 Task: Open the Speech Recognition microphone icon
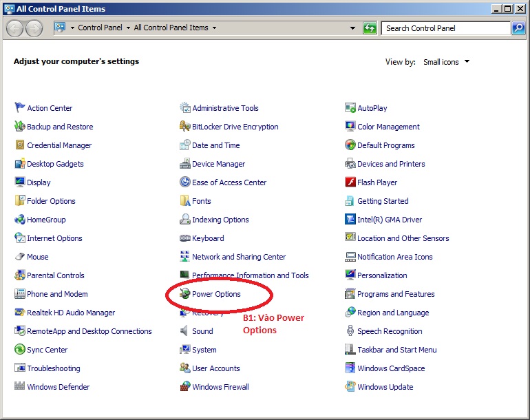pos(350,330)
